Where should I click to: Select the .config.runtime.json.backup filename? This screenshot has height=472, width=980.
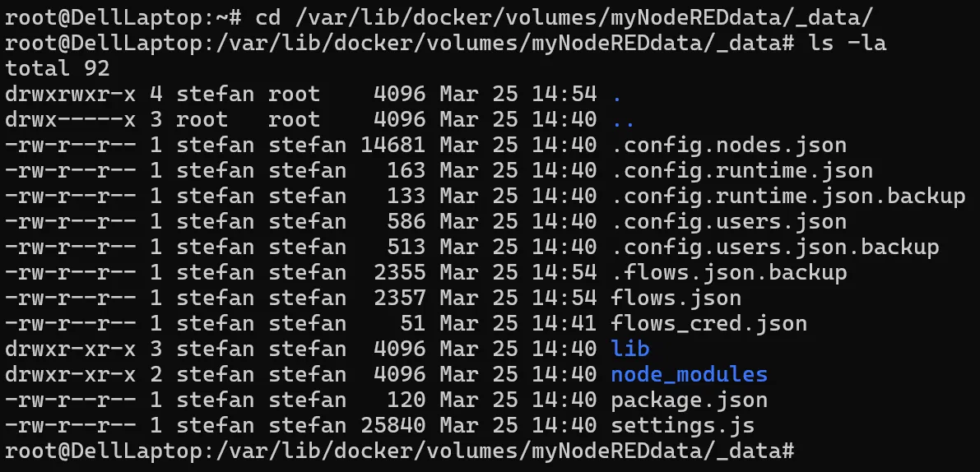[x=787, y=197]
